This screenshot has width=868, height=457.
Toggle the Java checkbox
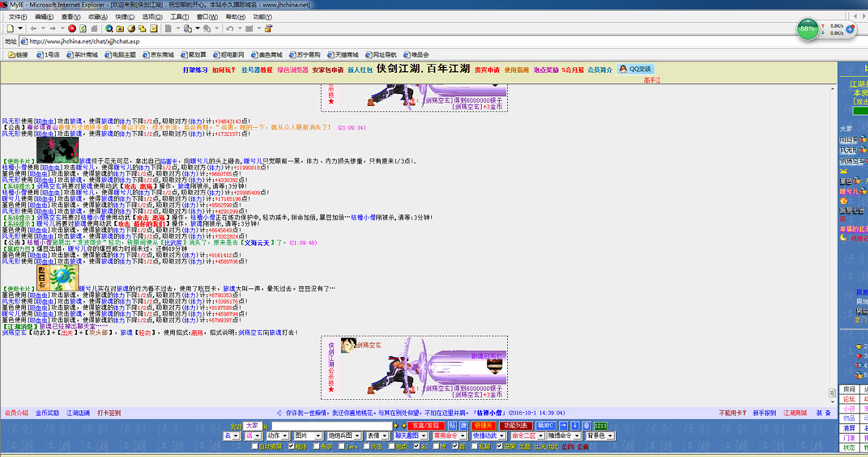pyautogui.click(x=341, y=446)
